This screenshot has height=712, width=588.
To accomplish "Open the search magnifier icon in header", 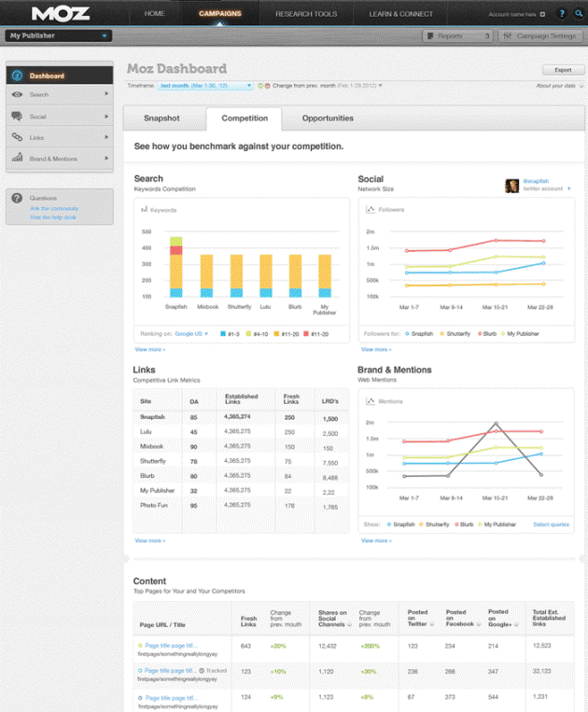I will [x=579, y=14].
